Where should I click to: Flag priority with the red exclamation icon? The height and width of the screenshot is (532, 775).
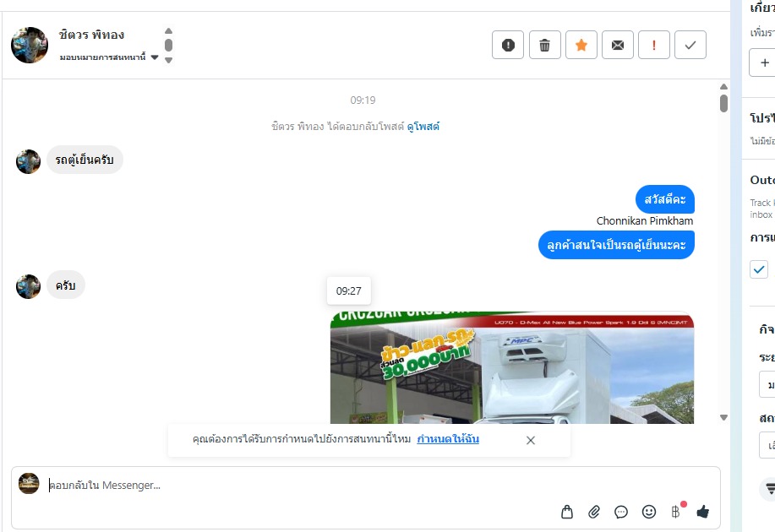point(654,45)
